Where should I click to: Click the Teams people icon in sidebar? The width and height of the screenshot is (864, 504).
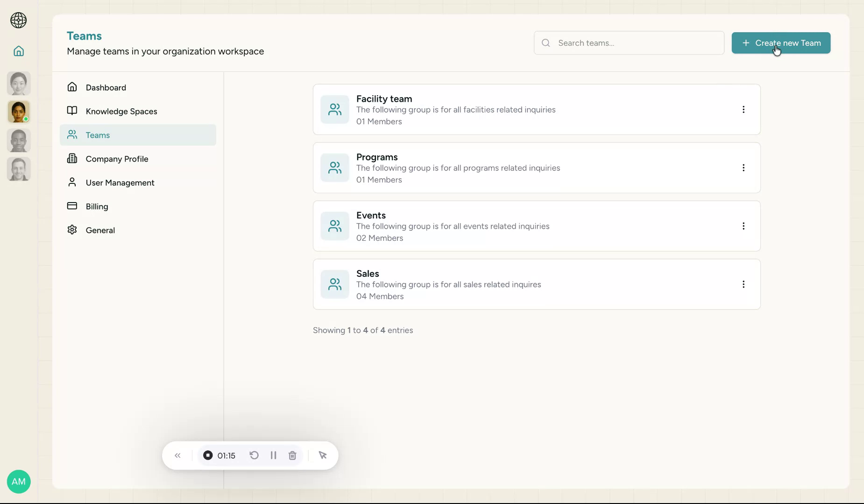[x=72, y=135]
